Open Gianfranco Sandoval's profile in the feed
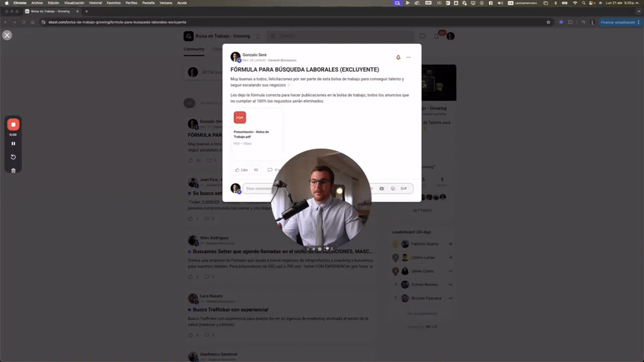The width and height of the screenshot is (644, 362). click(218, 354)
